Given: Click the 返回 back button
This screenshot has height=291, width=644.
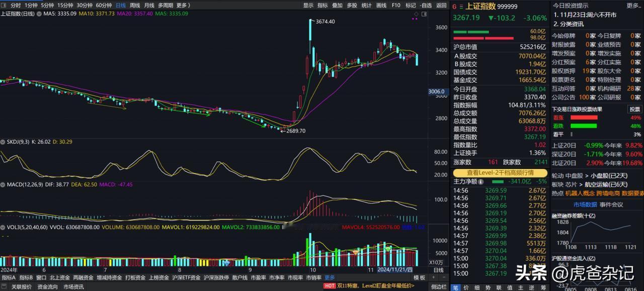Looking at the screenshot, I should pos(441,6).
